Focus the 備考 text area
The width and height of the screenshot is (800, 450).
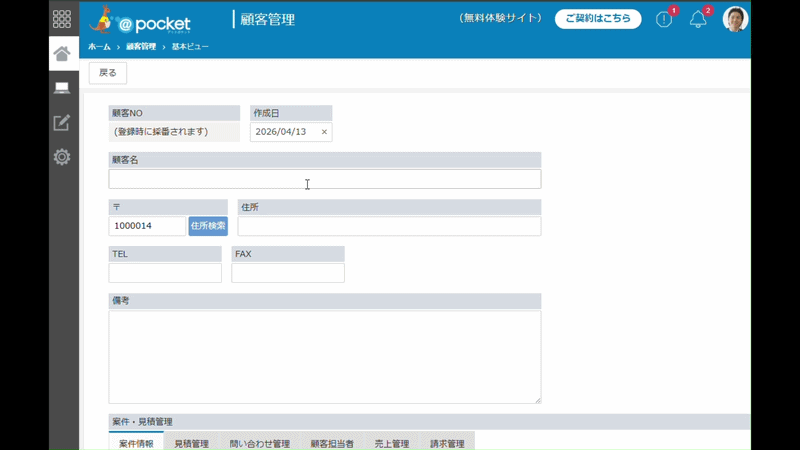[x=325, y=357]
